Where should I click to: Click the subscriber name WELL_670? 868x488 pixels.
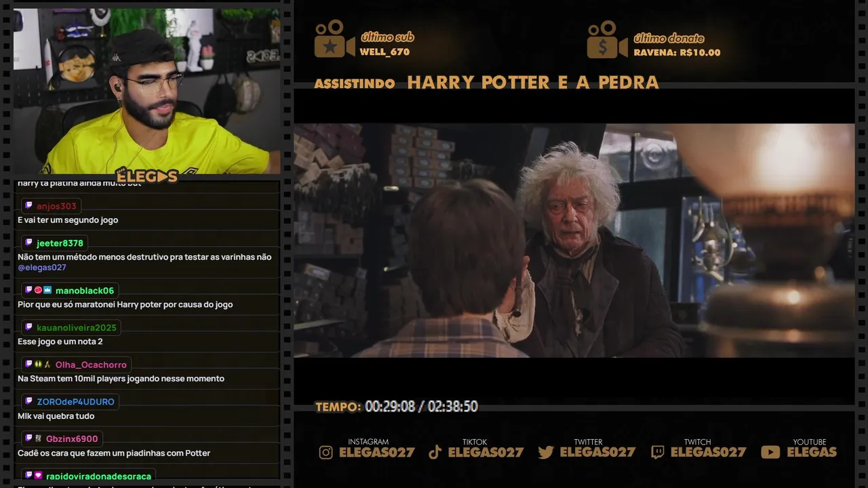384,52
